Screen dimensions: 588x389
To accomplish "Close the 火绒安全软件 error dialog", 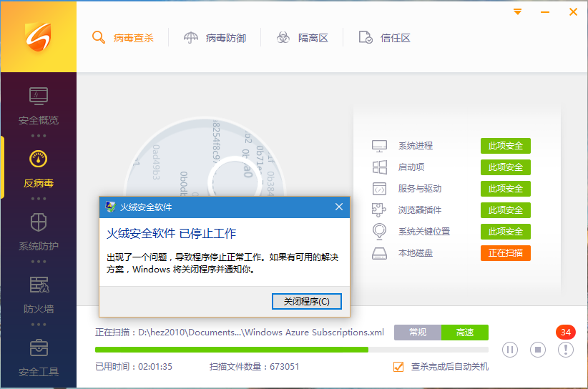I will pyautogui.click(x=339, y=207).
